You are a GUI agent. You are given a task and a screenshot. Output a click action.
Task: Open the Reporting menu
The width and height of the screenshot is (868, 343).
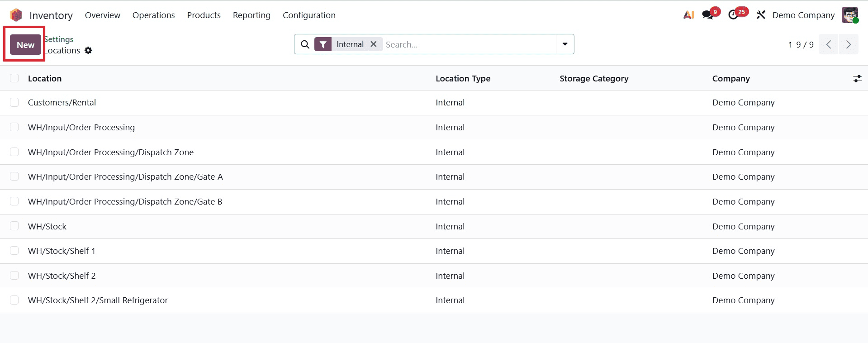[x=251, y=15]
